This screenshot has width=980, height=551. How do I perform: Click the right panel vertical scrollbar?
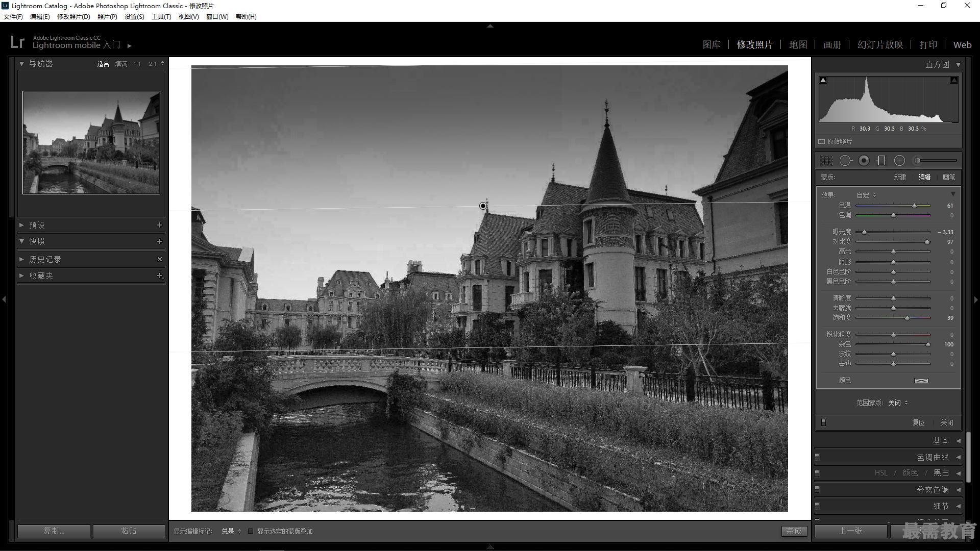coord(968,457)
